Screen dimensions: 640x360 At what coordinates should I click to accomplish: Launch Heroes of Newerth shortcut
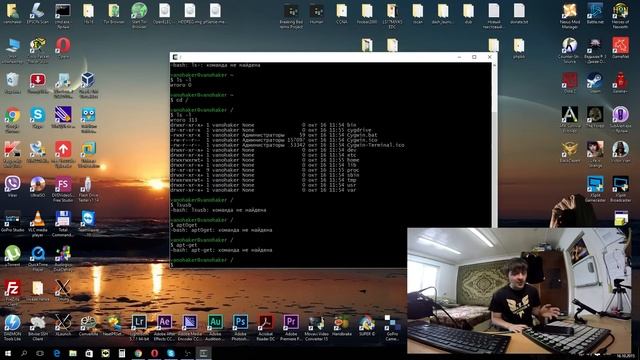(x=620, y=16)
